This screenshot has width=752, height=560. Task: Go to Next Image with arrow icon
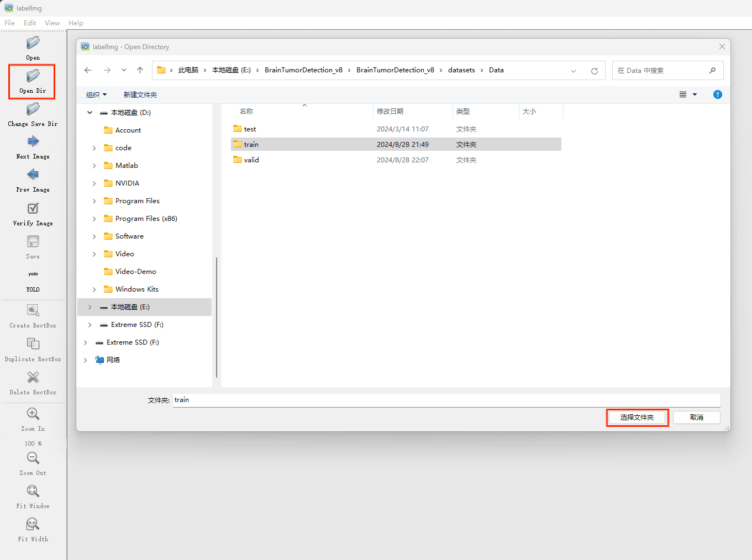(x=33, y=142)
